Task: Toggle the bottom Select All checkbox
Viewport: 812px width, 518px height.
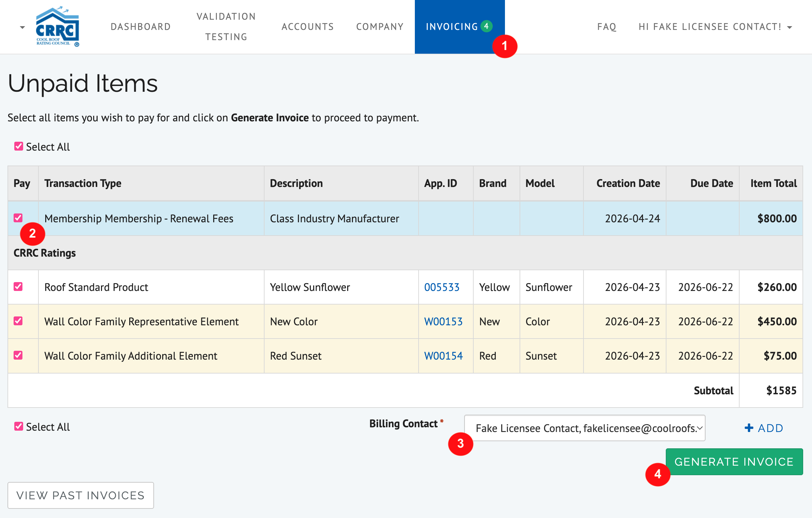Action: point(18,426)
